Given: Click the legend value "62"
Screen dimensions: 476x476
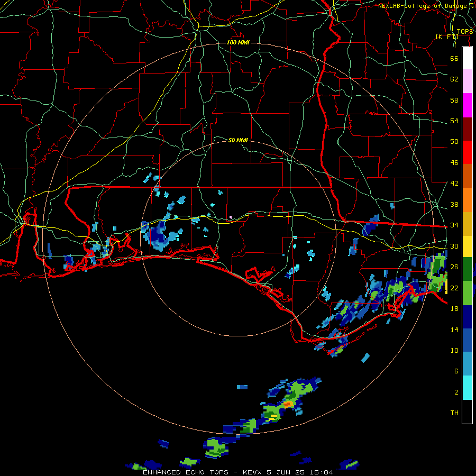Looking at the screenshot, I should click(x=454, y=79).
